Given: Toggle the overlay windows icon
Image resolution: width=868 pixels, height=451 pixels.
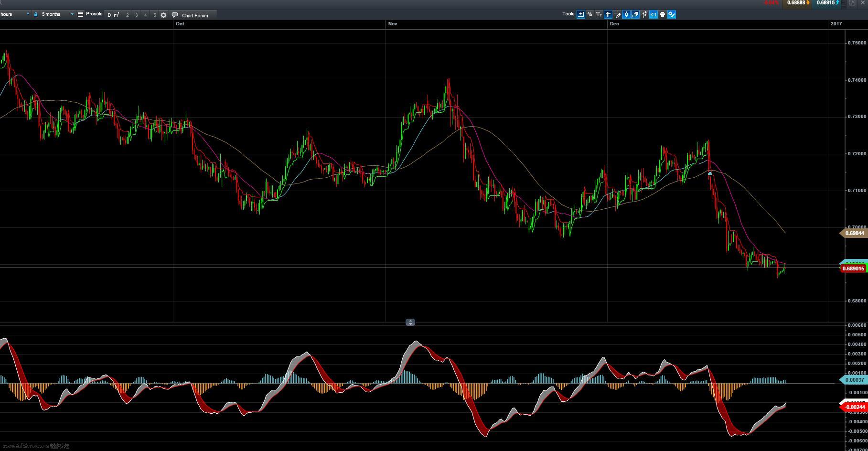Looking at the screenshot, I should click(635, 14).
